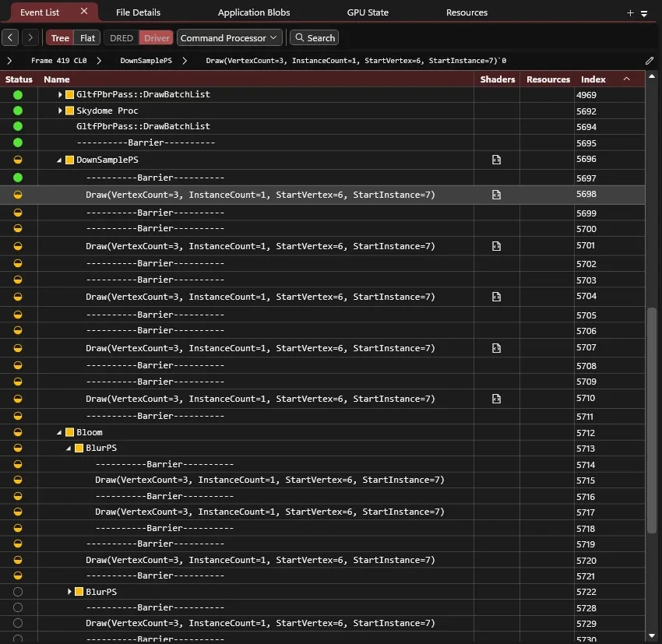The height and width of the screenshot is (644, 662).
Task: Collapse the DownSamplePS tree node
Action: (x=59, y=160)
